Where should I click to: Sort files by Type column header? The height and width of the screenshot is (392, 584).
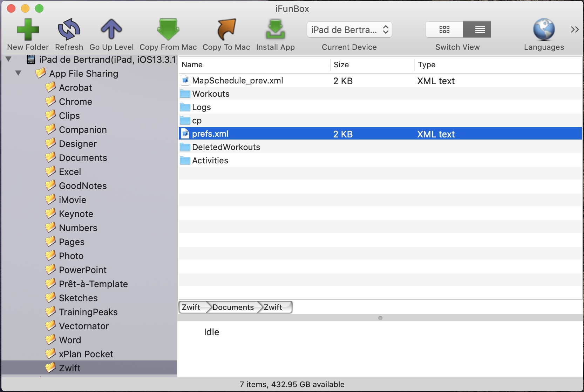498,65
